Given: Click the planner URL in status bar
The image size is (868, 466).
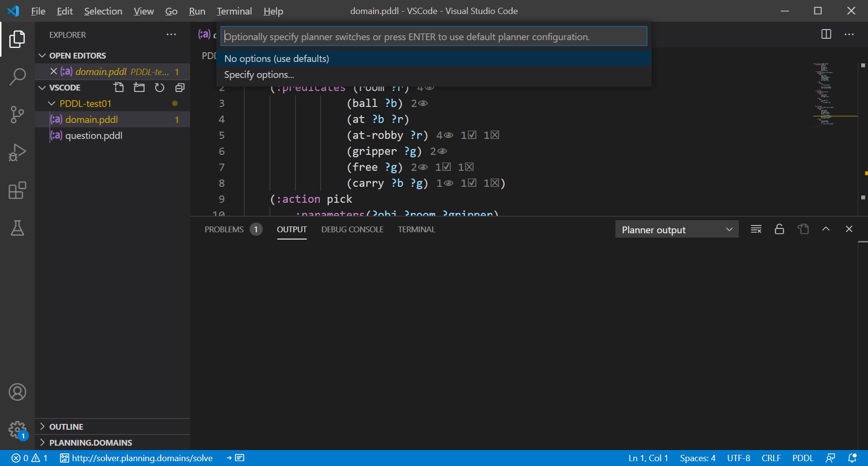Looking at the screenshot, I should [136, 458].
